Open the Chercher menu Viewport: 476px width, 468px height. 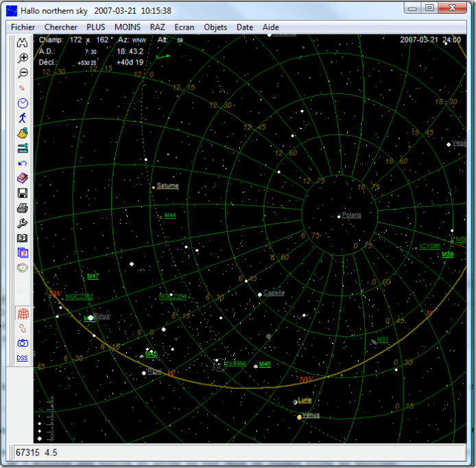tap(61, 27)
